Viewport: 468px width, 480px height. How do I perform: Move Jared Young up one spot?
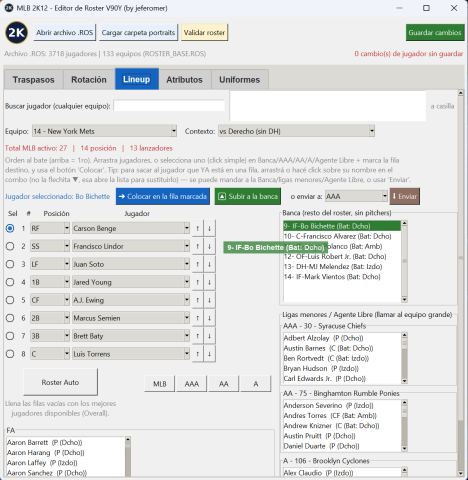click(x=198, y=282)
